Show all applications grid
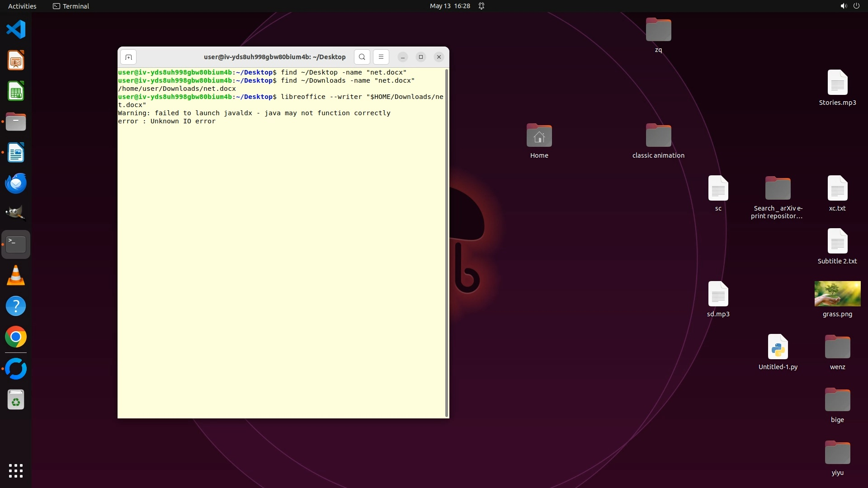 16,470
